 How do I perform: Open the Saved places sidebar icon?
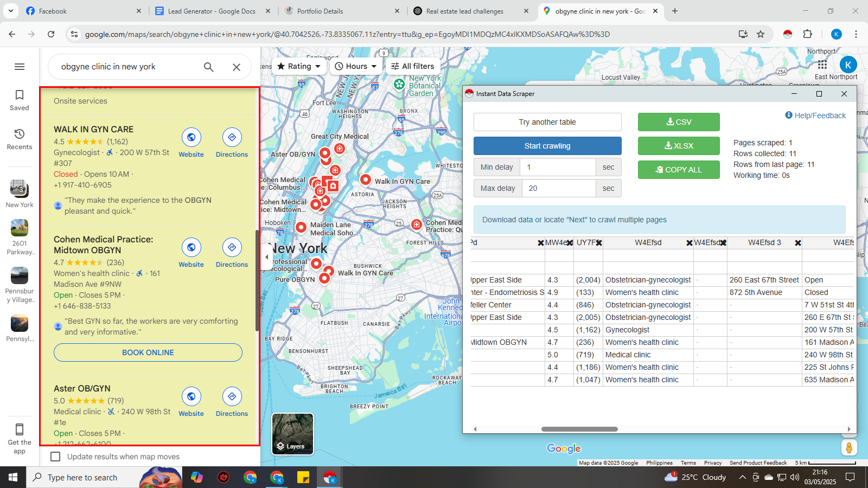coord(20,100)
